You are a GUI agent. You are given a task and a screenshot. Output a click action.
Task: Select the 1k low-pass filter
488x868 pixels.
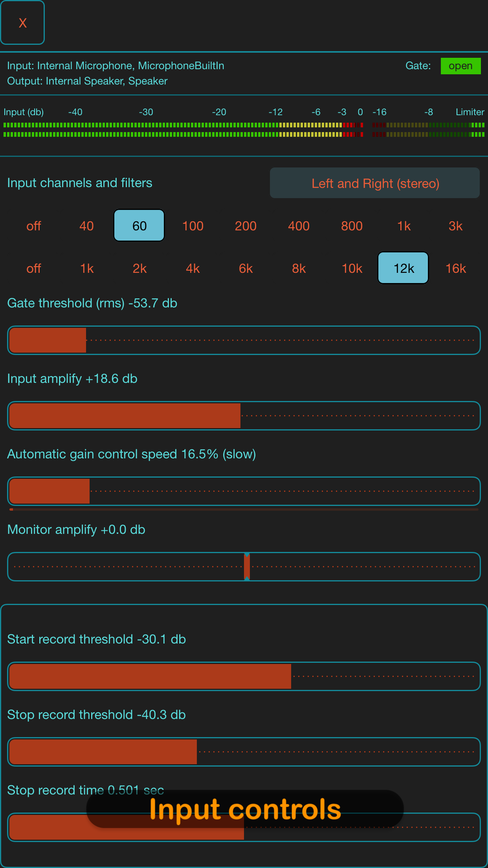pos(86,268)
